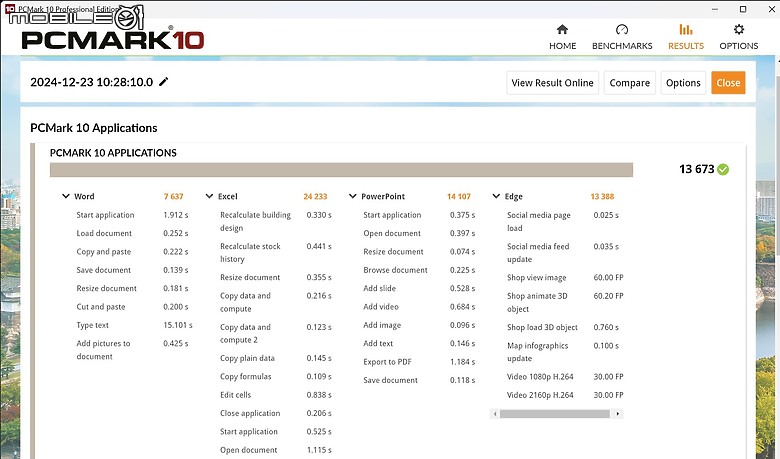780x459 pixels.
Task: Click Edge 'Shop animate 3D object' row
Action: click(565, 302)
